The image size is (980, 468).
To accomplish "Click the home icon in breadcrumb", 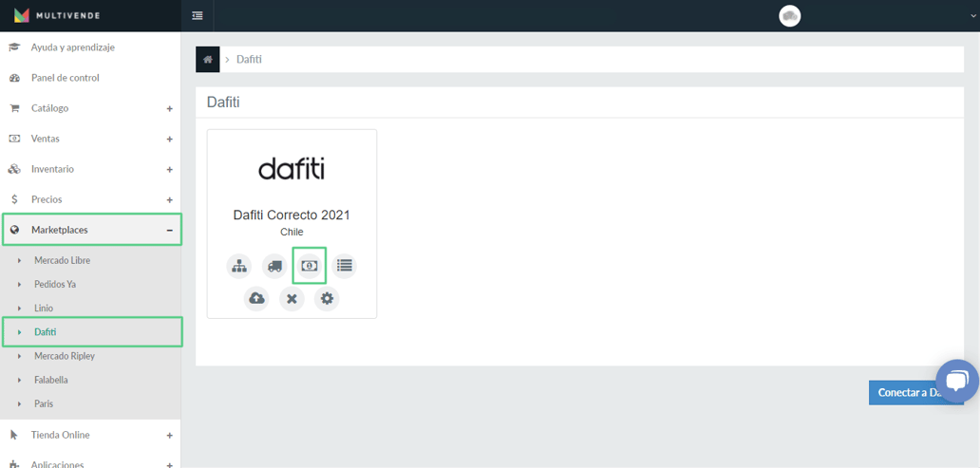I will tap(208, 60).
